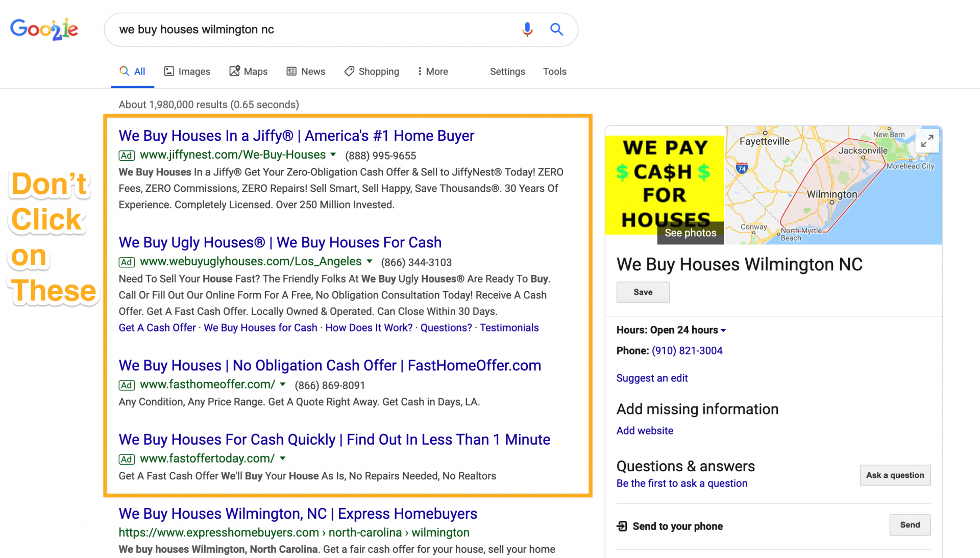Click 'Be the first to ask a question'
980x558 pixels.
tap(681, 483)
